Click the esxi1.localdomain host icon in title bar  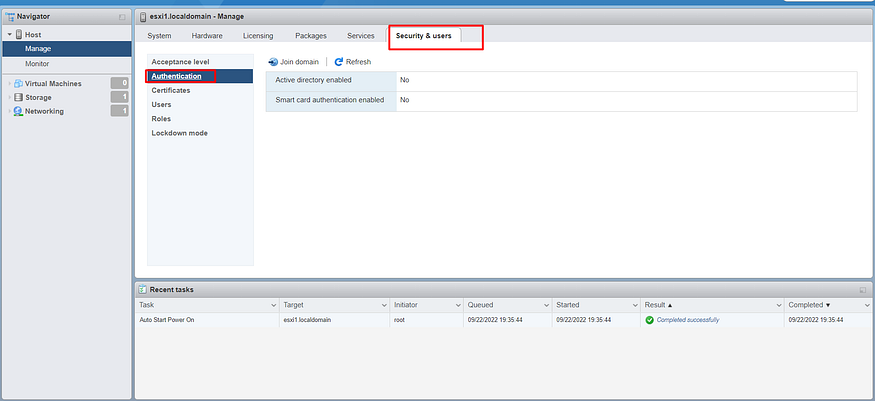coord(142,17)
